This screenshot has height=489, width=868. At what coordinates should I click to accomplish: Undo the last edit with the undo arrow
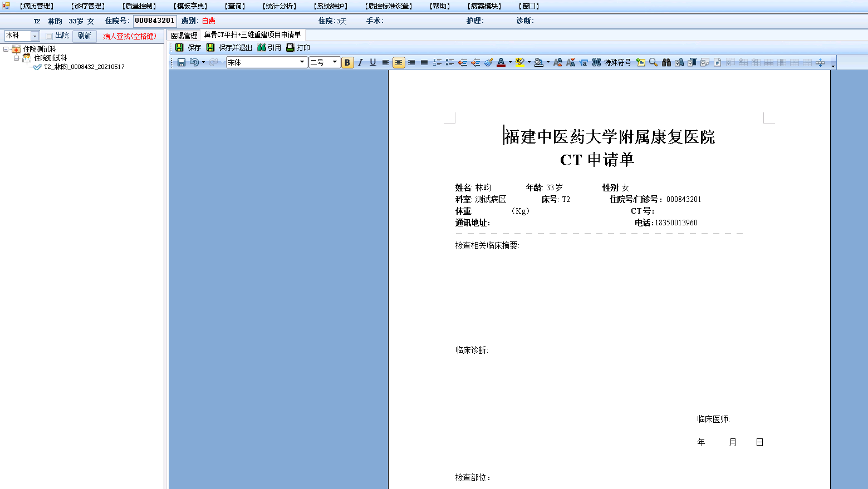click(194, 62)
